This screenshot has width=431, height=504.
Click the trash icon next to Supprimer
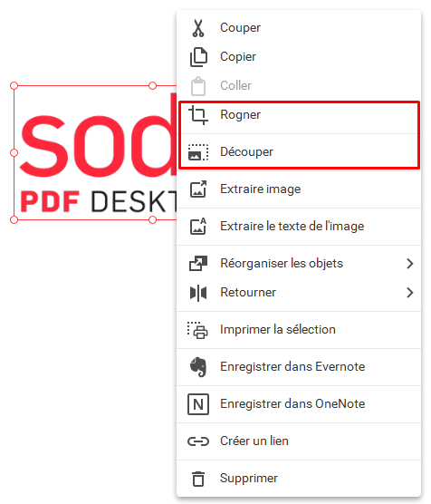(198, 479)
